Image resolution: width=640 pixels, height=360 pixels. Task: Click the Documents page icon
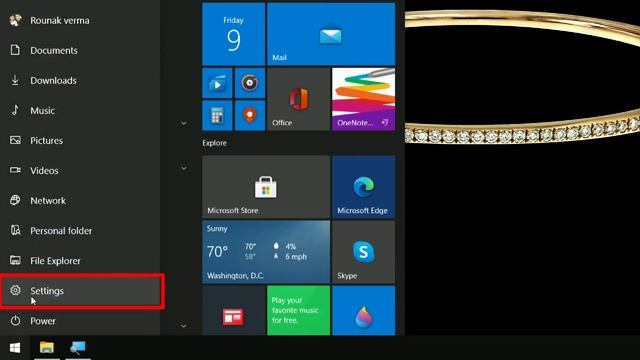[x=15, y=50]
